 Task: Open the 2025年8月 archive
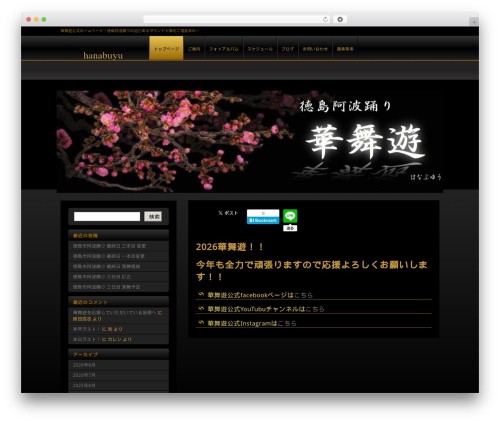(84, 385)
